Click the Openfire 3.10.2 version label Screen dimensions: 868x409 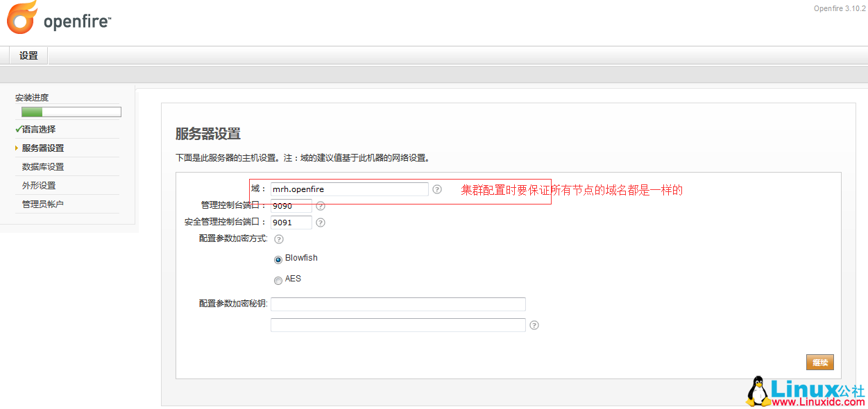(839, 8)
